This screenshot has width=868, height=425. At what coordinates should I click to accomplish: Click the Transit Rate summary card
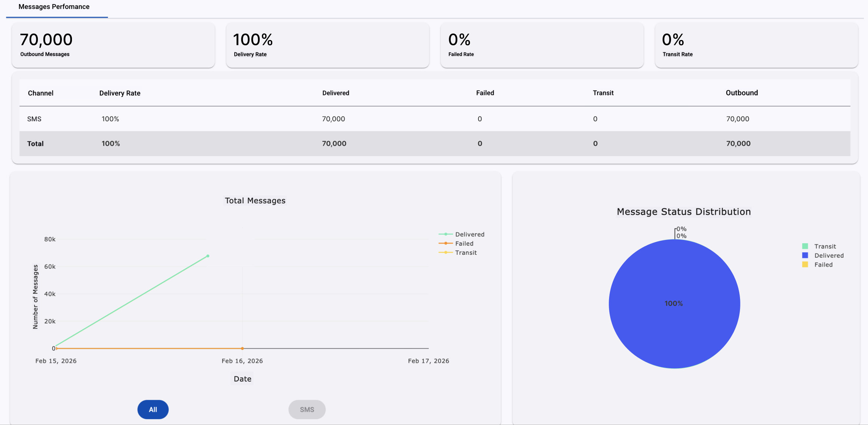[x=756, y=45]
